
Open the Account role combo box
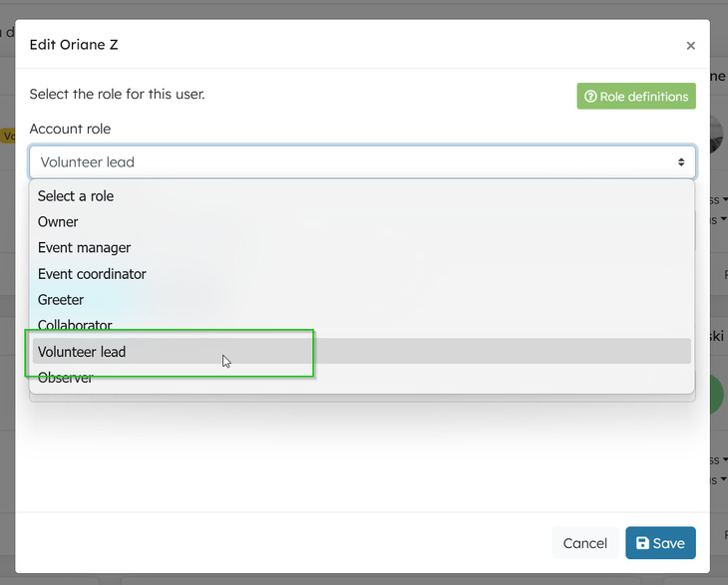pos(361,162)
